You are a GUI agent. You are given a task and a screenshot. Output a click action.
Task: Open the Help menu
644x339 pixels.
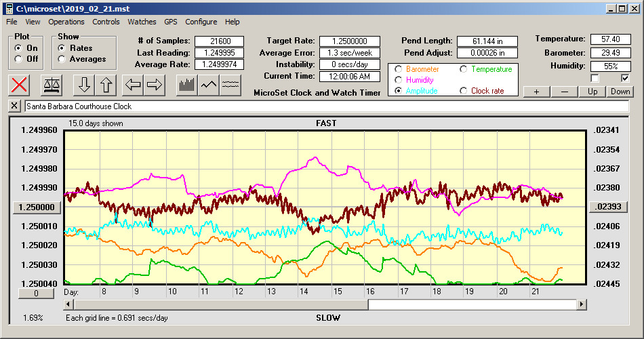coord(232,22)
